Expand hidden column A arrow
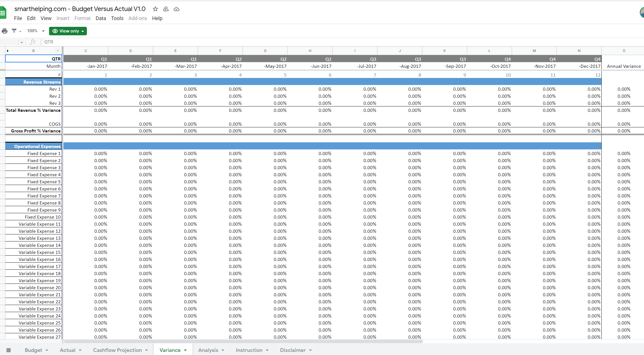Image resolution: width=644 pixels, height=355 pixels. pyautogui.click(x=8, y=51)
